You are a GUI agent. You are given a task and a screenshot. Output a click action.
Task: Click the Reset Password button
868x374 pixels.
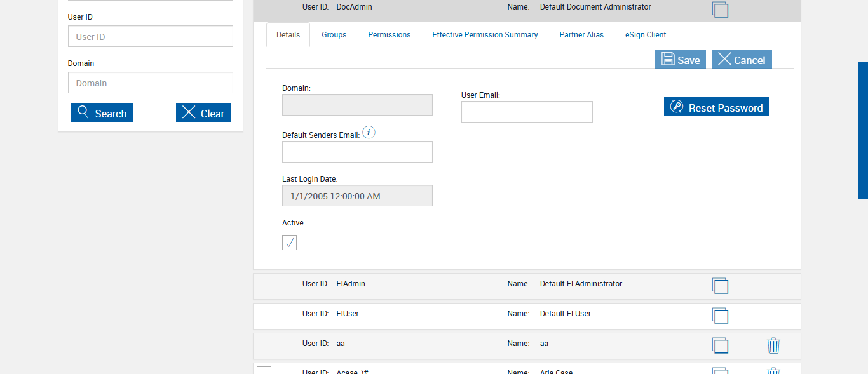(716, 107)
